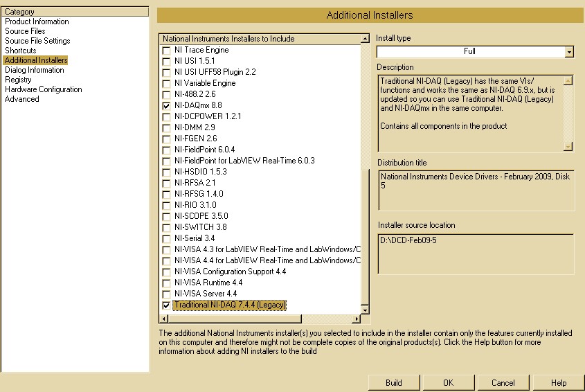Click the installer list horizontal scrollbar thumb
The image size is (585, 392).
coord(235,319)
